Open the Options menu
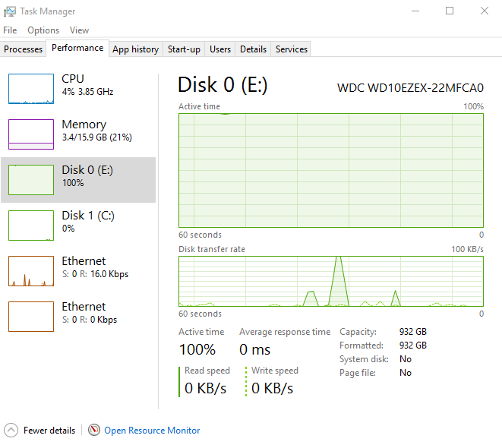 [43, 30]
